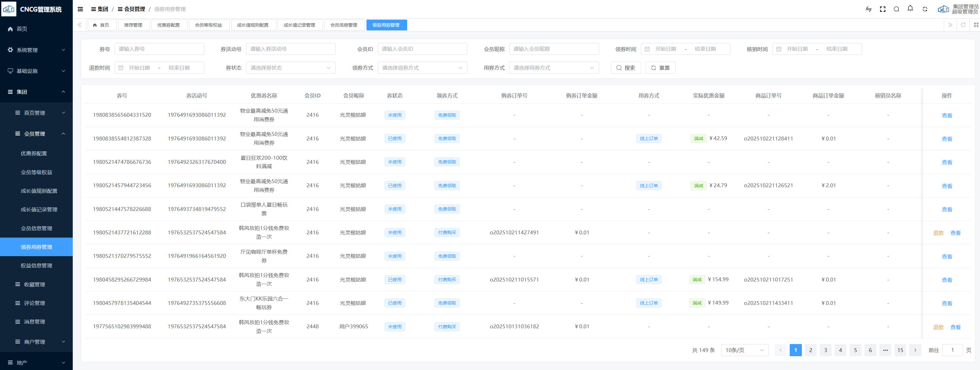This screenshot has width=980, height=370.
Task: Open the 领券方式 dropdown
Action: [422, 68]
